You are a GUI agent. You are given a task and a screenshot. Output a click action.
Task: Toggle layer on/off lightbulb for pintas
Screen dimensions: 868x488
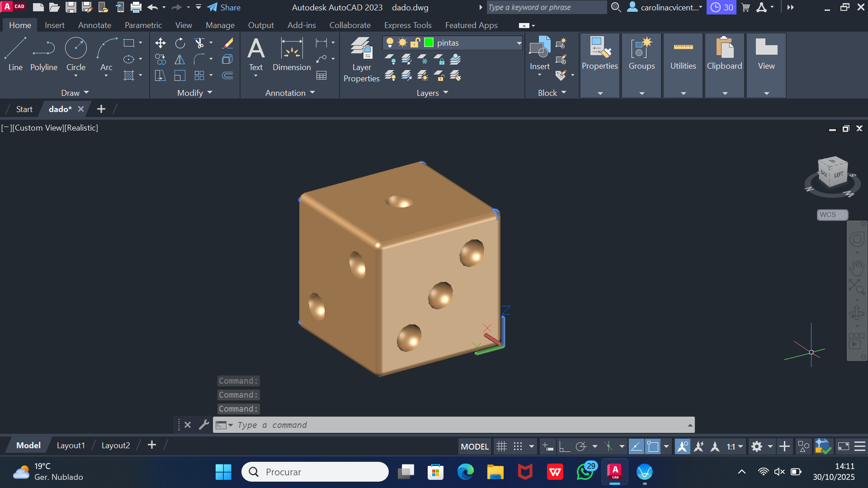(x=390, y=42)
